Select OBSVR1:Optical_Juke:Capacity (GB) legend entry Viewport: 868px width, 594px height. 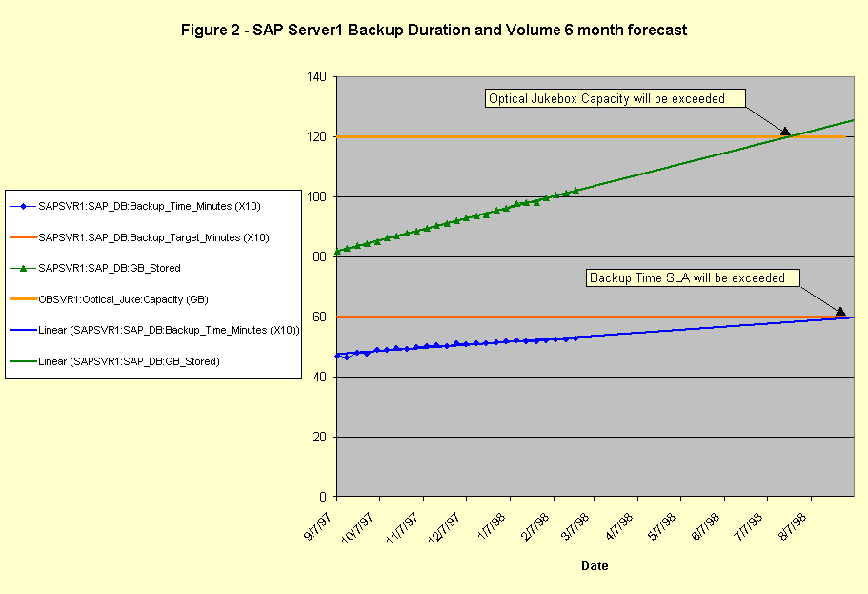[123, 299]
